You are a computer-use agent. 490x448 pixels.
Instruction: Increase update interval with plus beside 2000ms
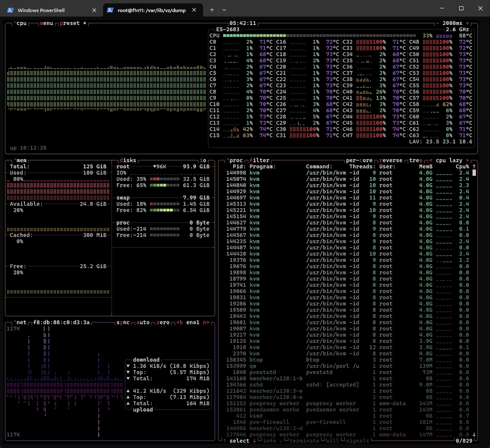click(x=468, y=23)
